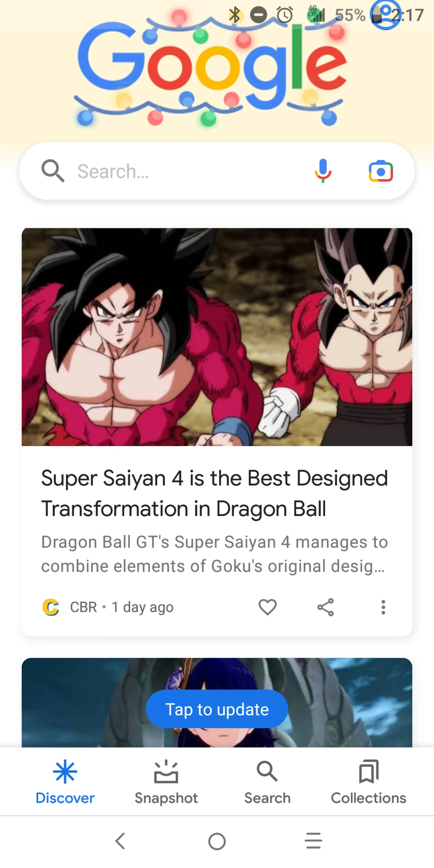Tap the "Tap to update" button
The height and width of the screenshot is (868, 434).
point(217,709)
